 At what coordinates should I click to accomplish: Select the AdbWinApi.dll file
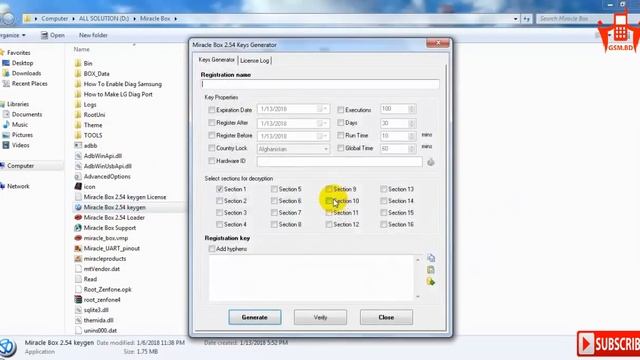pos(98,156)
